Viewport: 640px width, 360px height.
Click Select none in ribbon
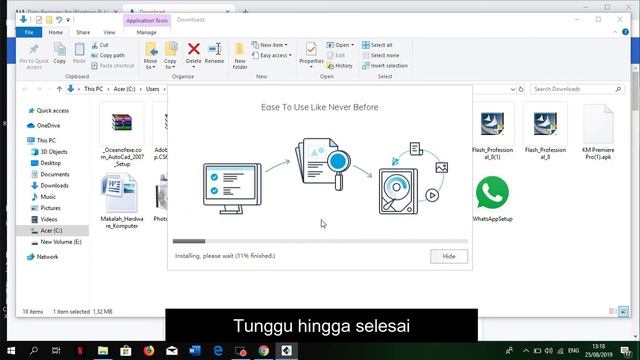point(380,55)
